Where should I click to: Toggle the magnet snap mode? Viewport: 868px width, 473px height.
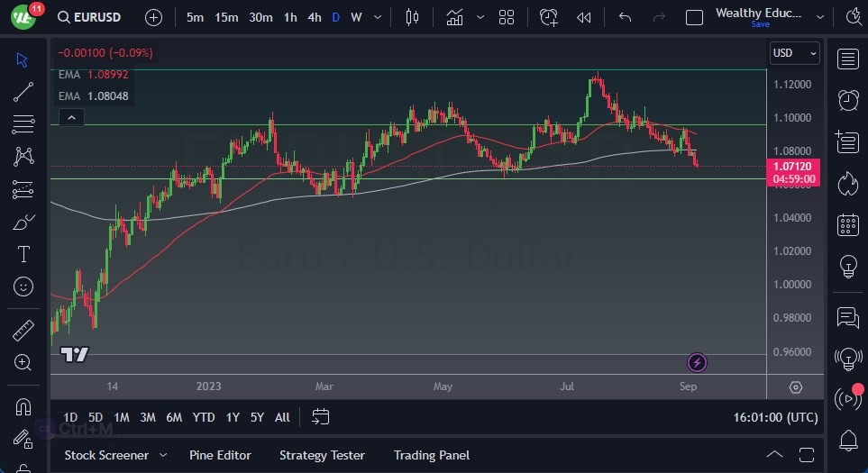(23, 406)
